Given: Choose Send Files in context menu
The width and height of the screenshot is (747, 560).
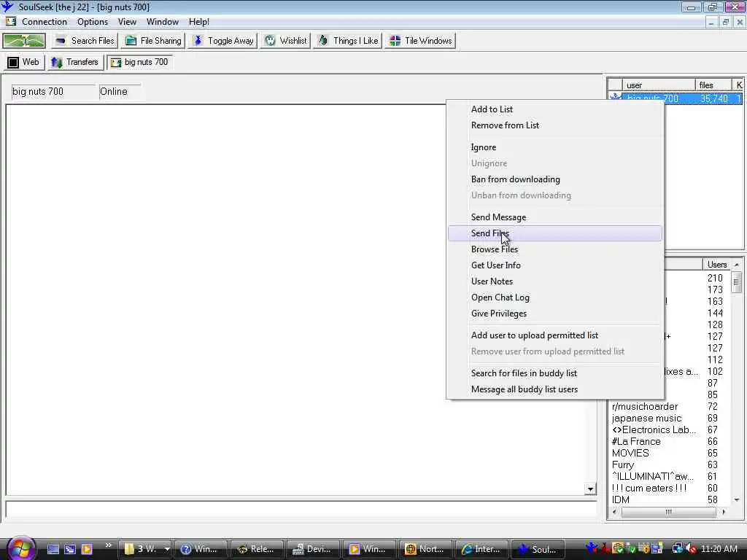Looking at the screenshot, I should tap(555, 233).
